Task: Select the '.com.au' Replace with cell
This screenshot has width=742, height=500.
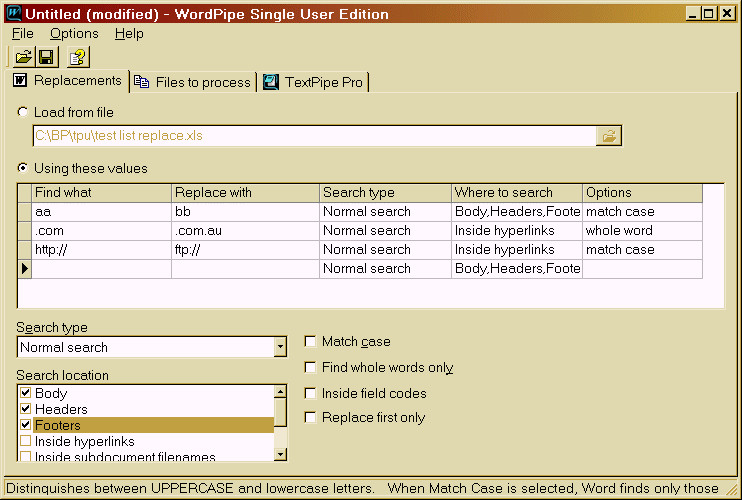Action: (x=245, y=231)
